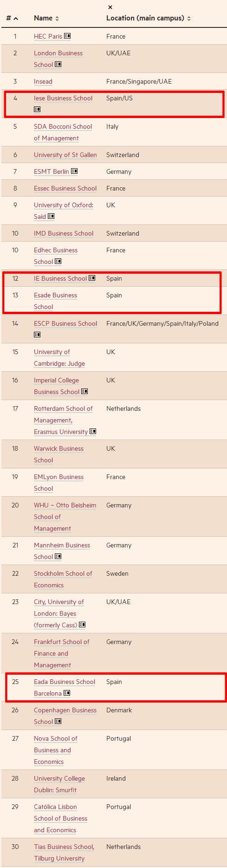Open the Esade Business School link
The height and width of the screenshot is (868, 227).
[x=55, y=301]
